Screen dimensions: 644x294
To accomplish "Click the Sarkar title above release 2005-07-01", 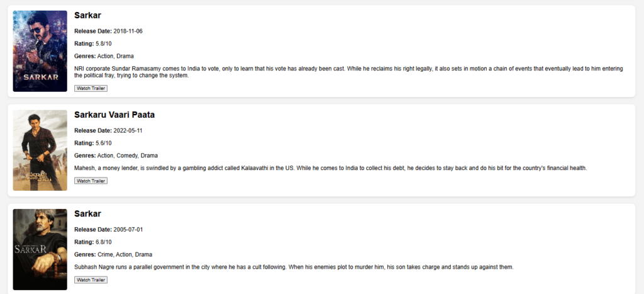I will [87, 214].
